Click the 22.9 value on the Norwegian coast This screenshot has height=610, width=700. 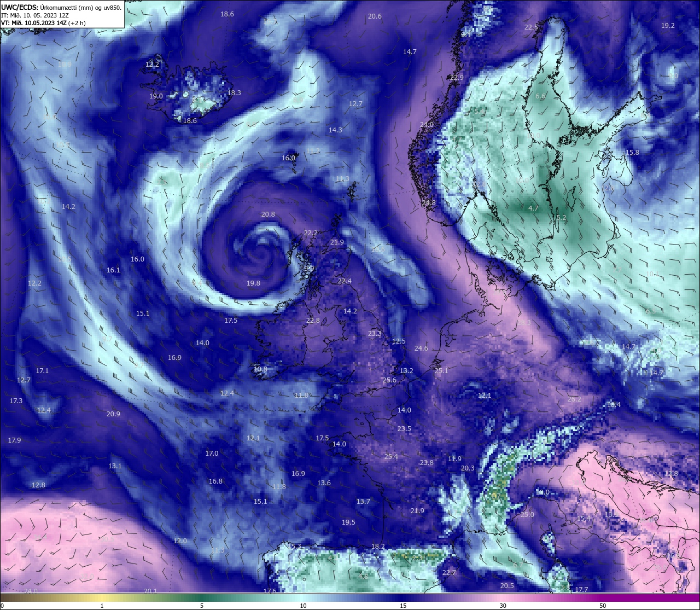457,78
